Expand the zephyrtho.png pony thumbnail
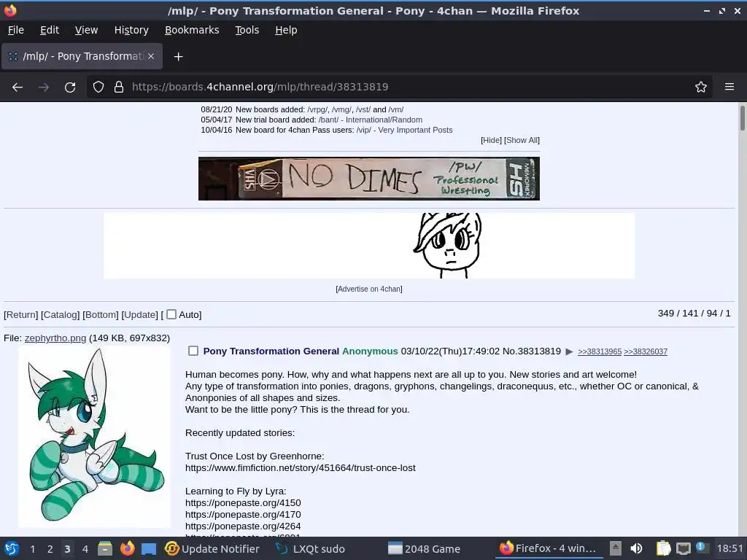The image size is (747, 560). [94, 437]
